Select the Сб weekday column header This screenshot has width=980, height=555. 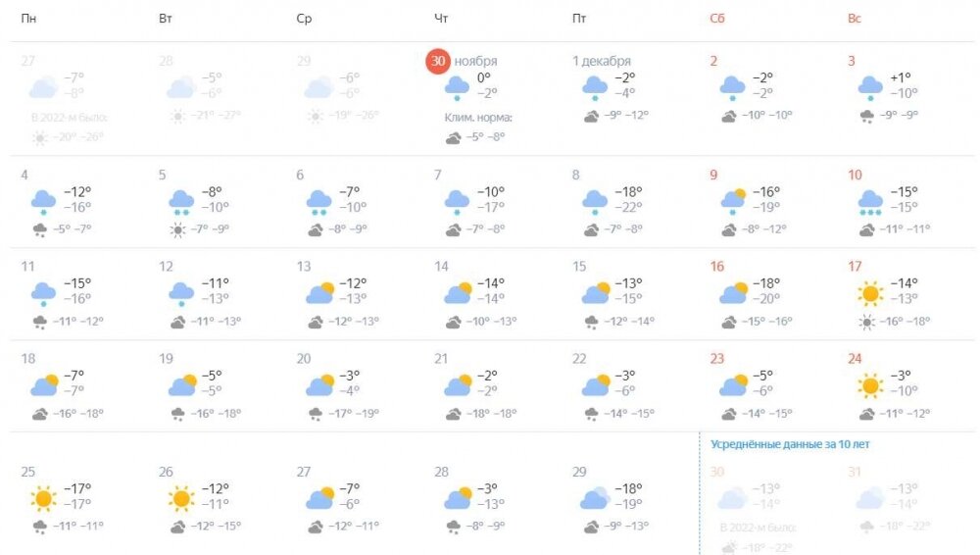(717, 19)
